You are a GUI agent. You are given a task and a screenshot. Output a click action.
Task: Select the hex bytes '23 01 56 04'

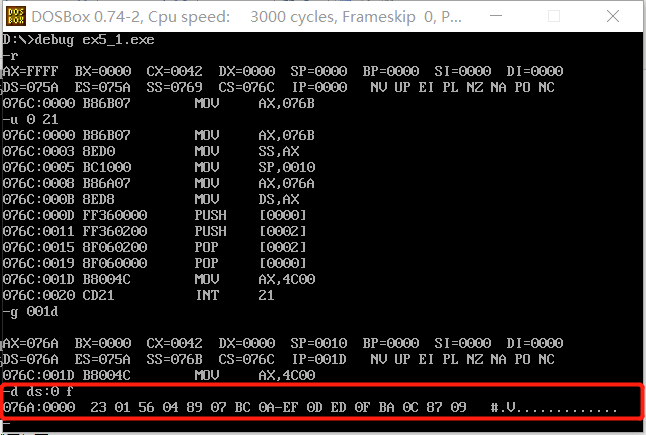tap(134, 407)
